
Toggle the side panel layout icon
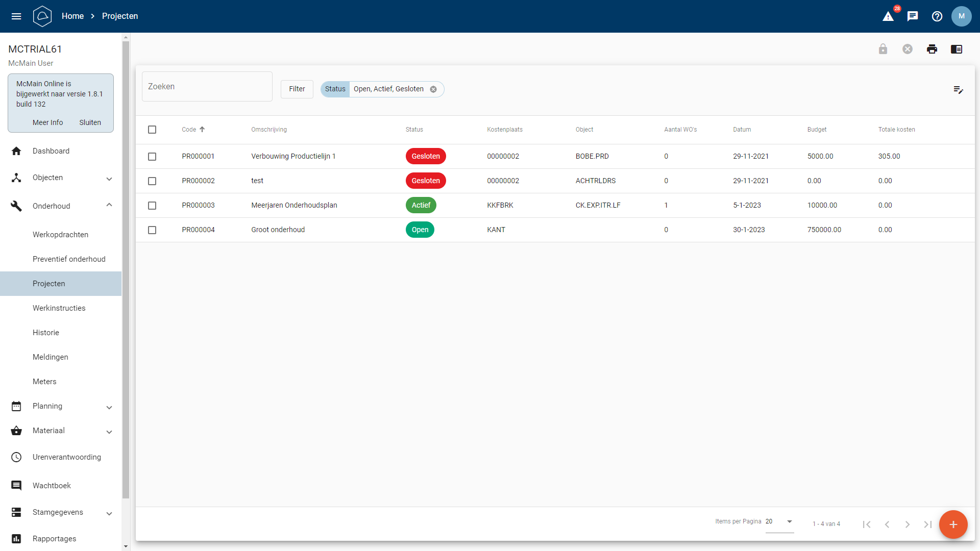tap(957, 49)
